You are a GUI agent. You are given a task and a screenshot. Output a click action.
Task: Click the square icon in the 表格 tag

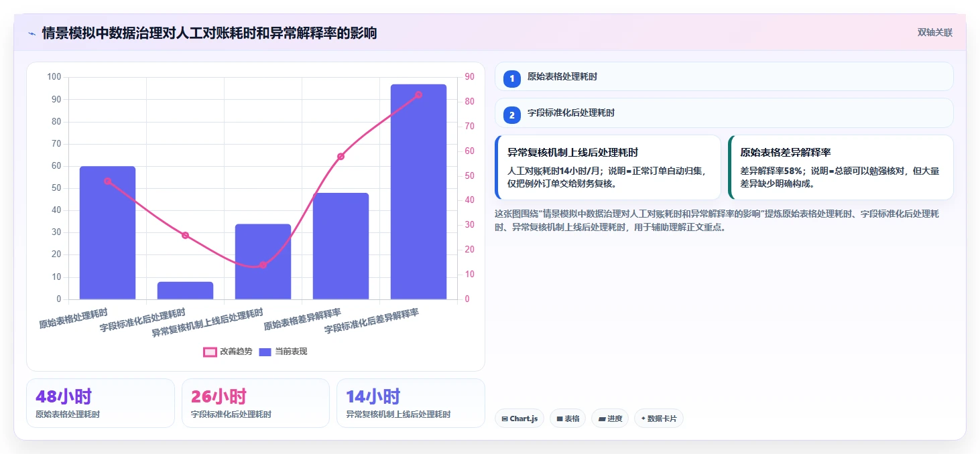click(x=560, y=419)
